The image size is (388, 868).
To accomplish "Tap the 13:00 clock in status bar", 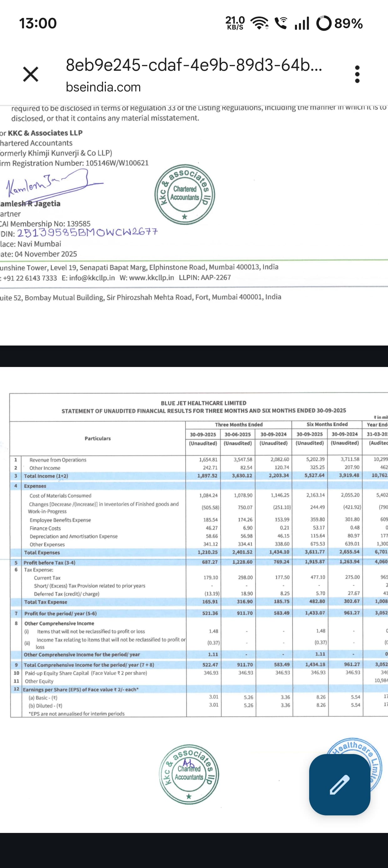I will click(38, 23).
